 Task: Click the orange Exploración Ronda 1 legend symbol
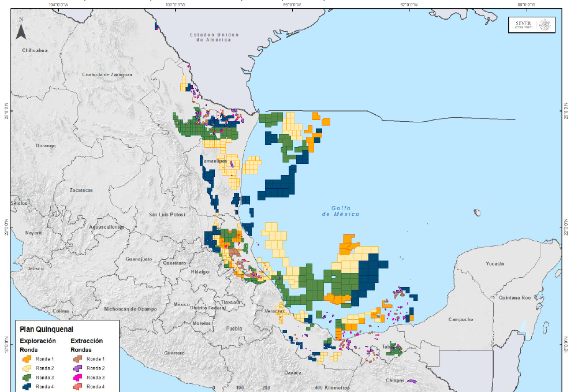(x=26, y=359)
